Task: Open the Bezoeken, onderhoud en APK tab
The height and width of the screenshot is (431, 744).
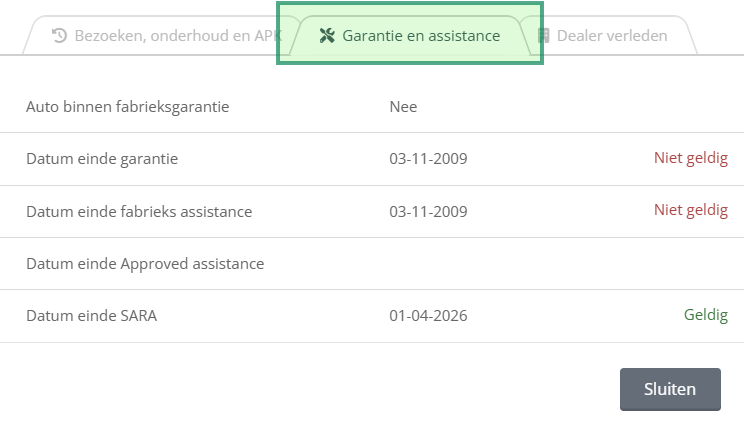Action: coord(161,36)
